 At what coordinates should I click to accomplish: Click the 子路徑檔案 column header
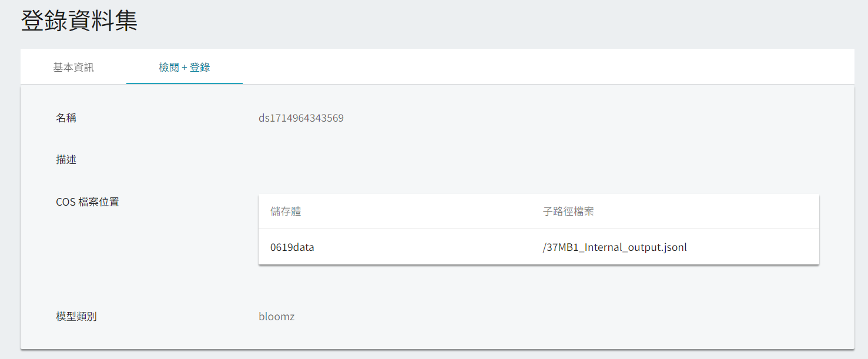point(568,212)
